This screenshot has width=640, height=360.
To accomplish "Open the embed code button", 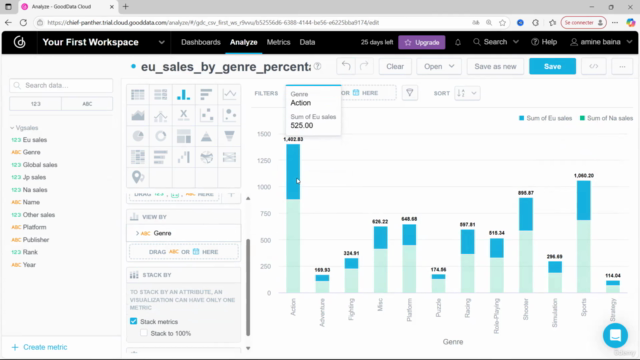I will point(593,67).
